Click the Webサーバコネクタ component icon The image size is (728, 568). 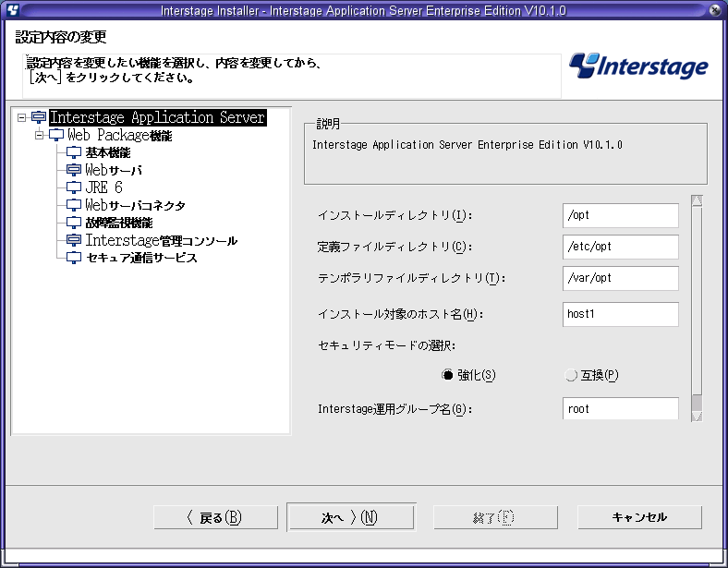[x=74, y=205]
